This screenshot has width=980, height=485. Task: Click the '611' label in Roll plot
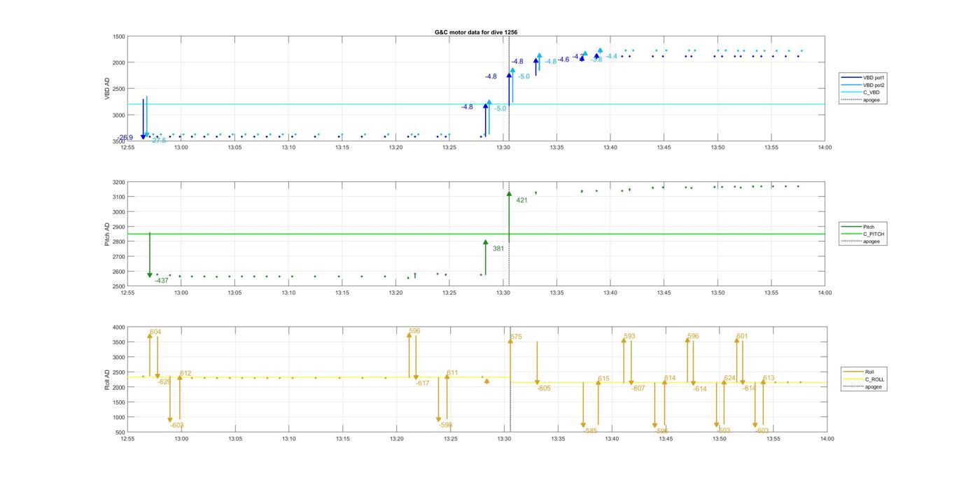pos(452,373)
